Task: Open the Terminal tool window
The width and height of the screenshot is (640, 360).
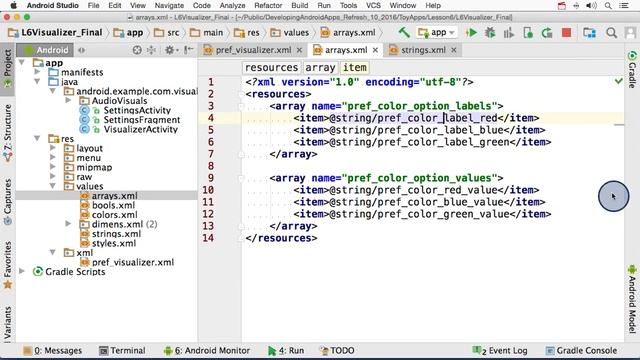Action: click(x=122, y=350)
